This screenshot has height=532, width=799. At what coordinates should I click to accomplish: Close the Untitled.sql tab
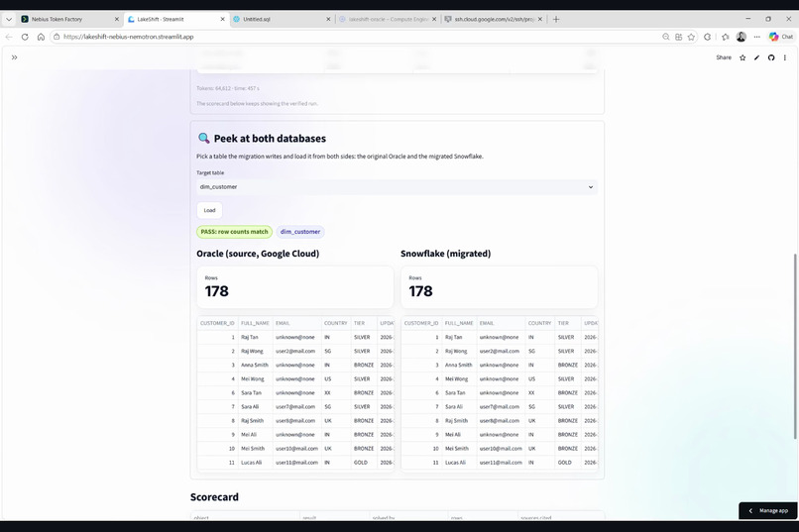click(329, 20)
